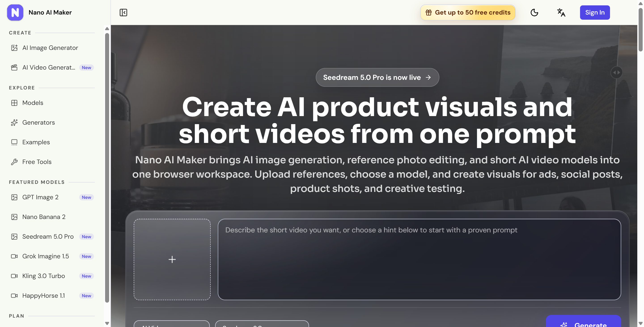Click the gift icon in the credits banner
This screenshot has width=644, height=327.
click(x=428, y=13)
